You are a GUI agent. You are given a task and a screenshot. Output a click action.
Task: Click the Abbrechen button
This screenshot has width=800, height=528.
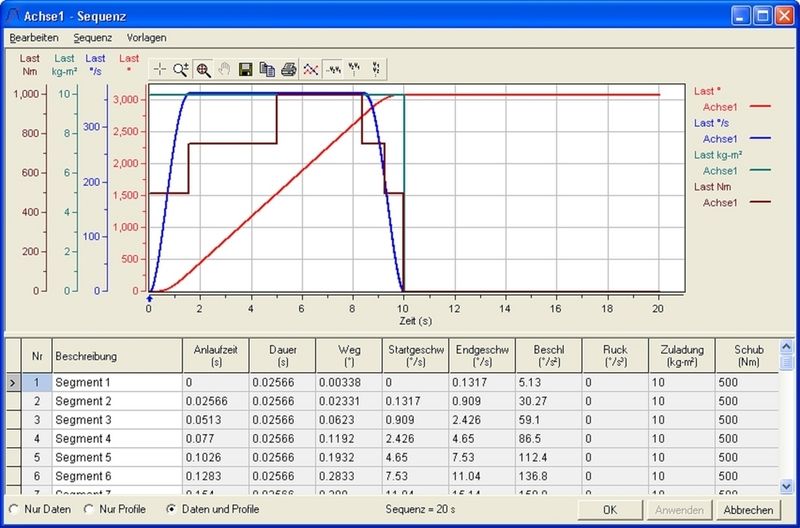(x=749, y=510)
